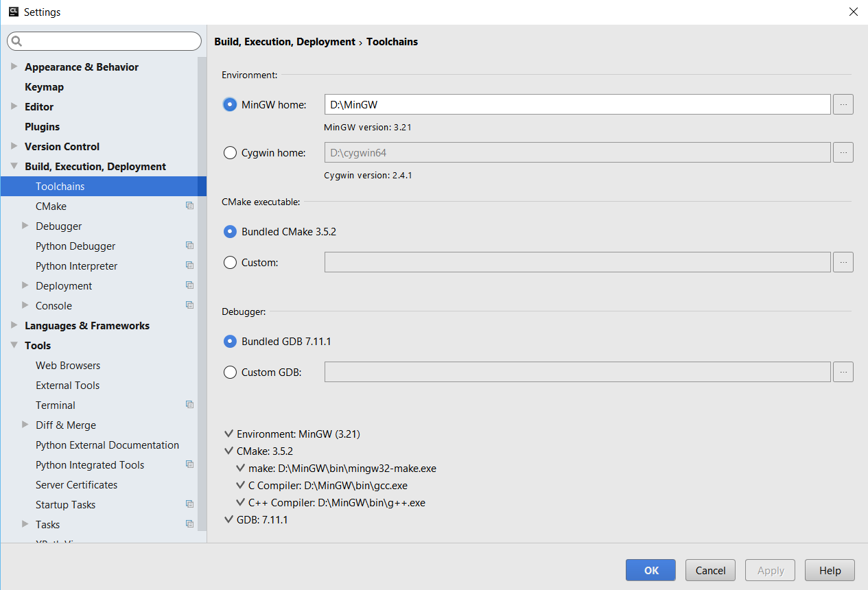868x590 pixels.
Task: Click project-level icon next to CMake item
Action: [x=189, y=206]
